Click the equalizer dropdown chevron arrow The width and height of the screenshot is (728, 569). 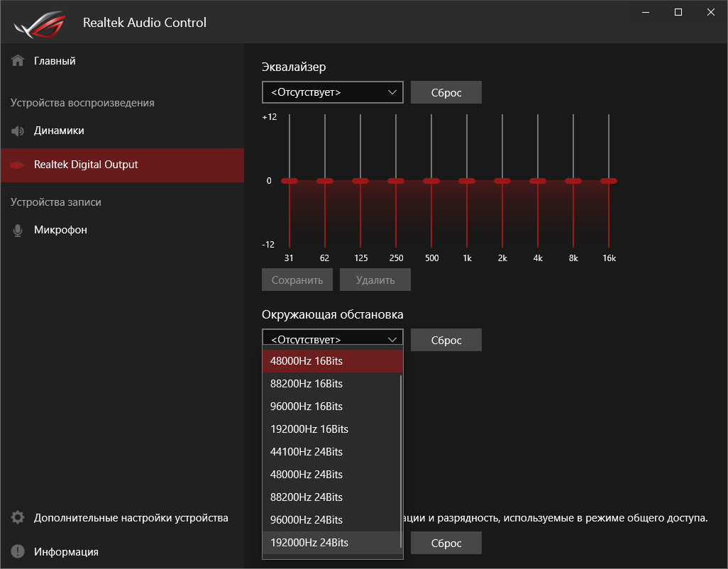point(392,92)
